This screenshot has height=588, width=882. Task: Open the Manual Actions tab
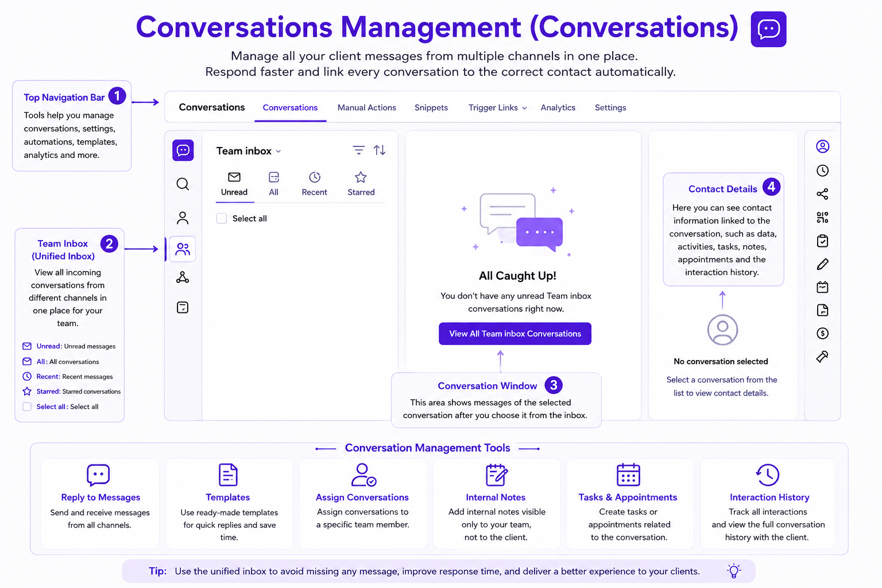coord(367,107)
